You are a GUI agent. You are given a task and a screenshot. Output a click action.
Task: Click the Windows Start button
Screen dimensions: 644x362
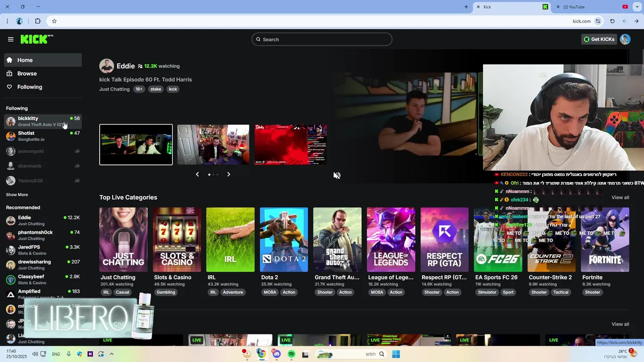click(x=396, y=354)
